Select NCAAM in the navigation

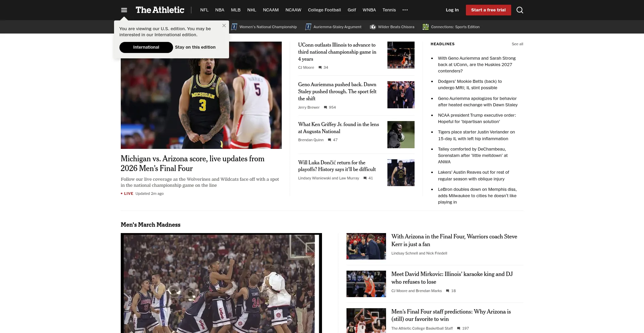(271, 10)
